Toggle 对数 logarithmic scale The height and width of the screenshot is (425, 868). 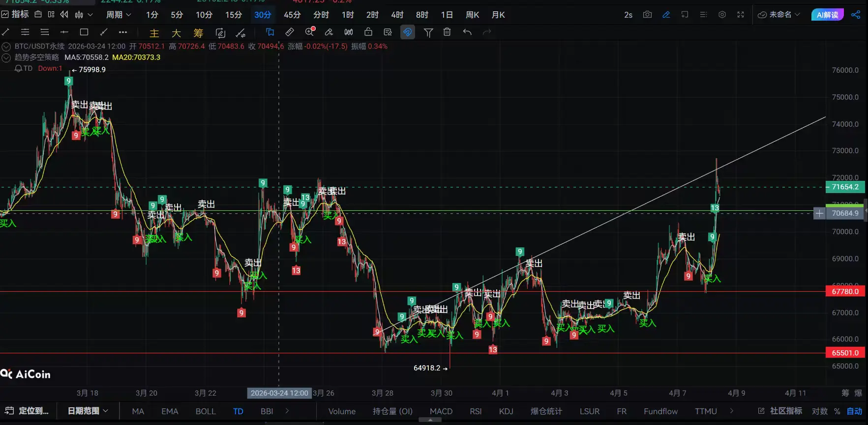pyautogui.click(x=820, y=411)
